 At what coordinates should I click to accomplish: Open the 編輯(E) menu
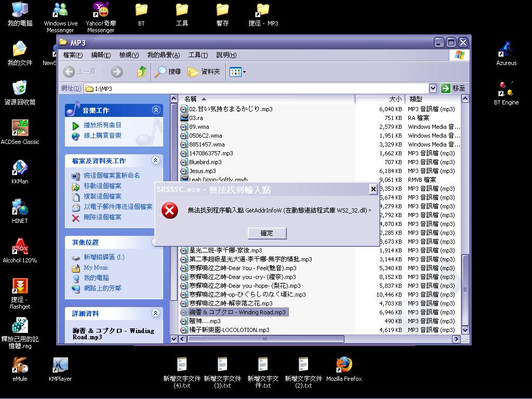[x=101, y=55]
